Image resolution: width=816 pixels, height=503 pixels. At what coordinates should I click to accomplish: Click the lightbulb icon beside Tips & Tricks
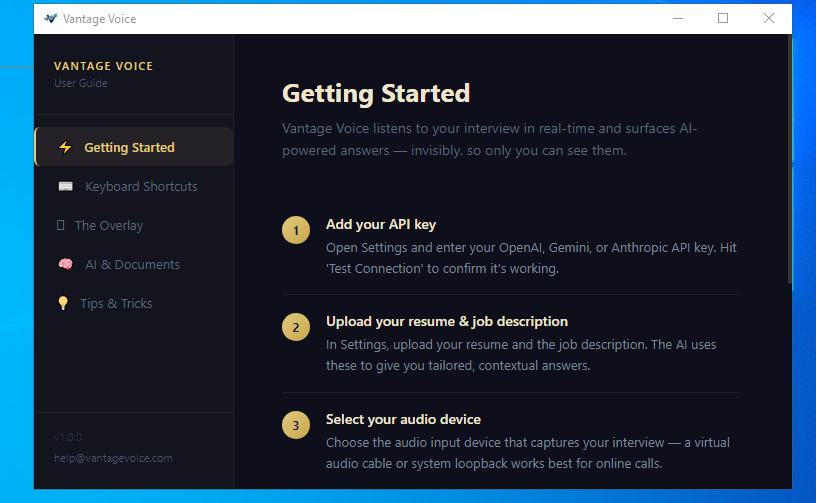[x=63, y=303]
